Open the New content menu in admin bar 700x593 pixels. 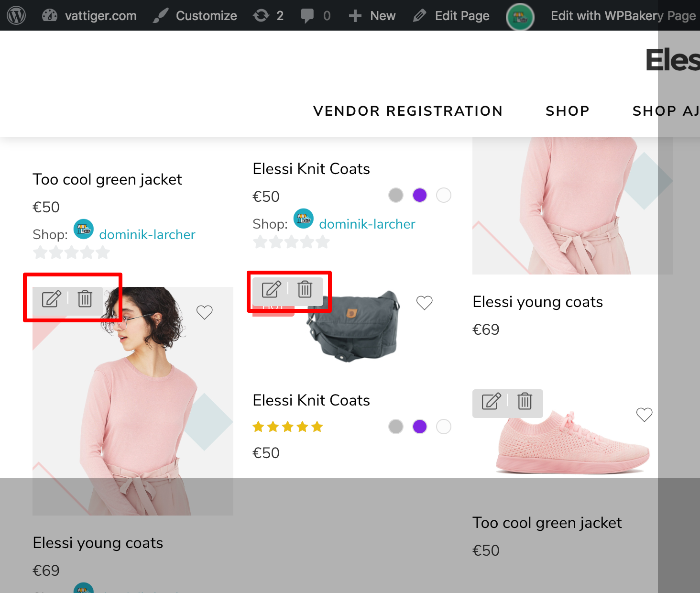[372, 16]
